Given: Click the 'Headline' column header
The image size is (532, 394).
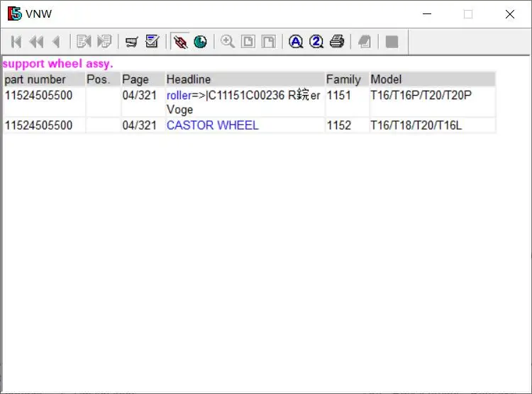Looking at the screenshot, I should [x=188, y=79].
